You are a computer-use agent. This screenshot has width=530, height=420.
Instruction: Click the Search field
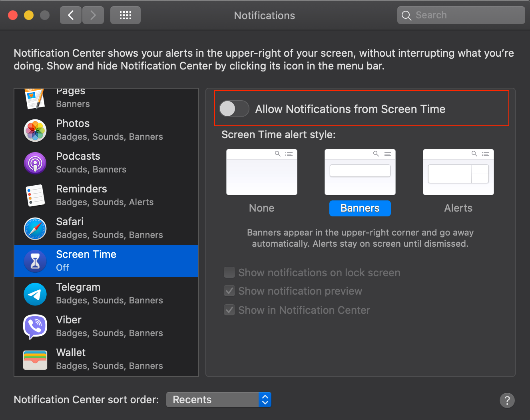(x=461, y=15)
